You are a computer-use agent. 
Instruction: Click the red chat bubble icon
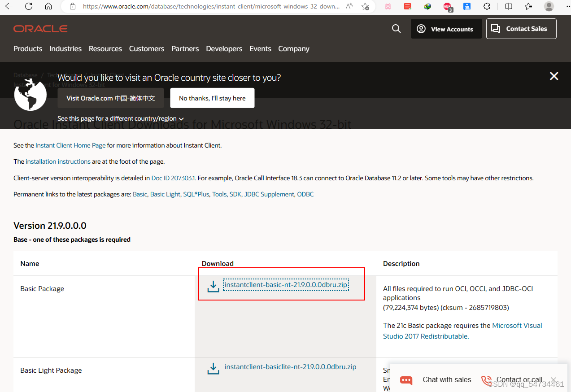pos(406,380)
